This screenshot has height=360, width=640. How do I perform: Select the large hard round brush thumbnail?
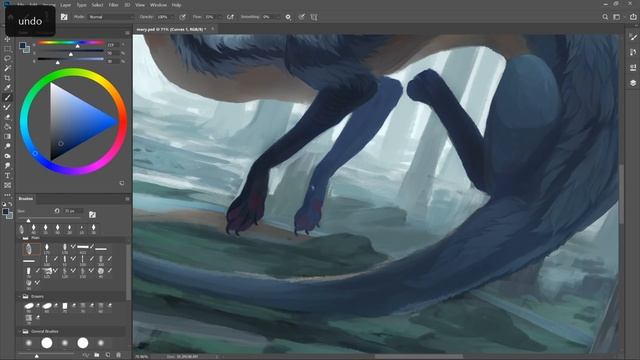(47, 343)
